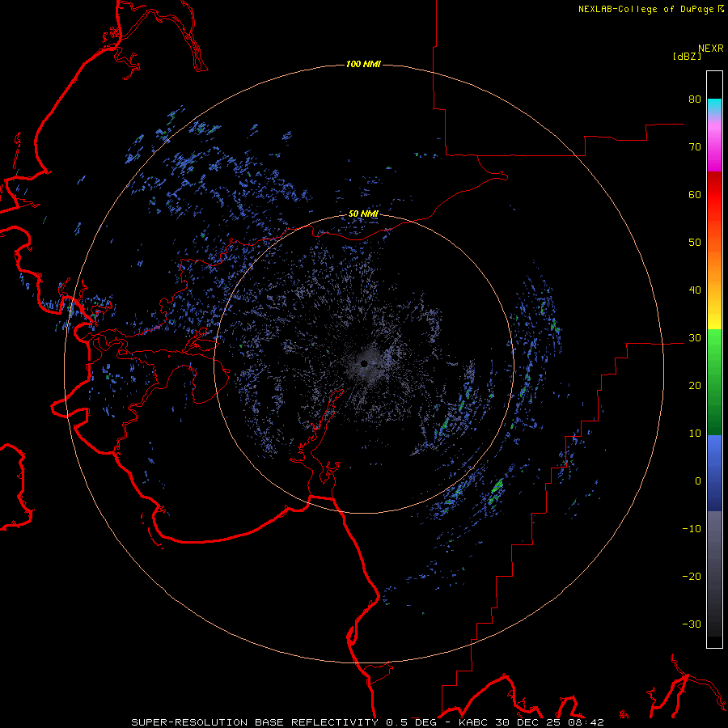This screenshot has width=728, height=728.
Task: Pick the cyan segment of the color bar
Action: [x=714, y=105]
